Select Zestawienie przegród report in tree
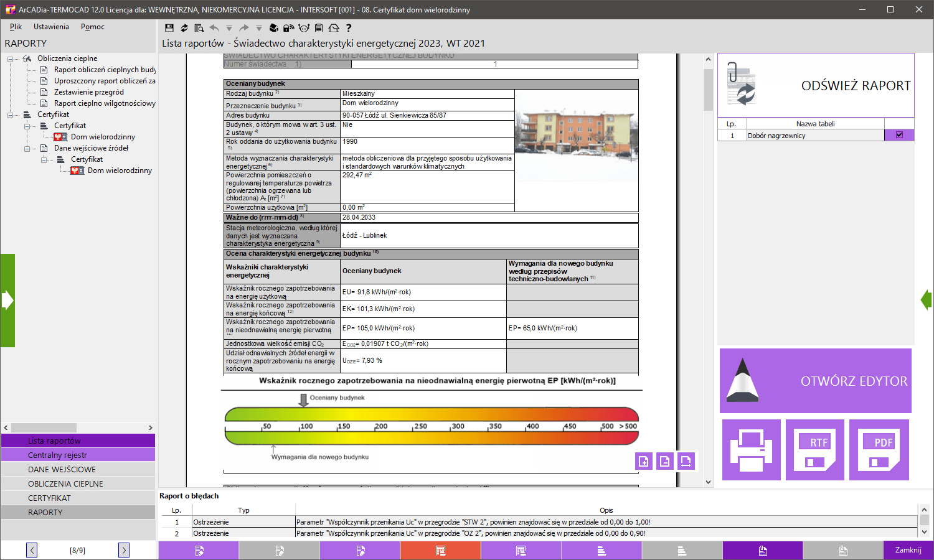This screenshot has width=934, height=560. click(x=88, y=92)
